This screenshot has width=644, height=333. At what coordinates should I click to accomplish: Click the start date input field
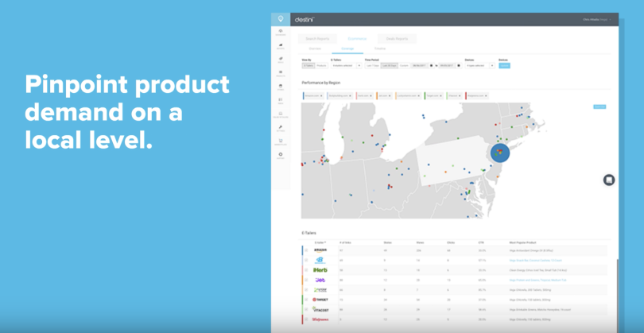[419, 66]
